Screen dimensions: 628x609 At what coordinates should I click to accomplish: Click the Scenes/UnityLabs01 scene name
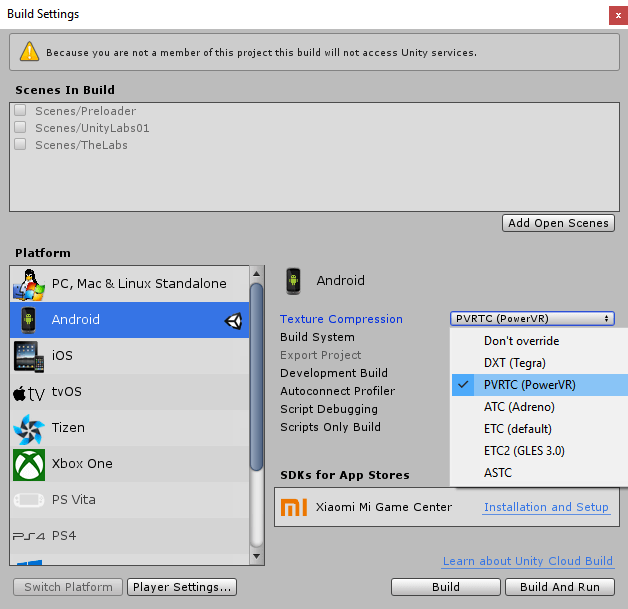92,128
